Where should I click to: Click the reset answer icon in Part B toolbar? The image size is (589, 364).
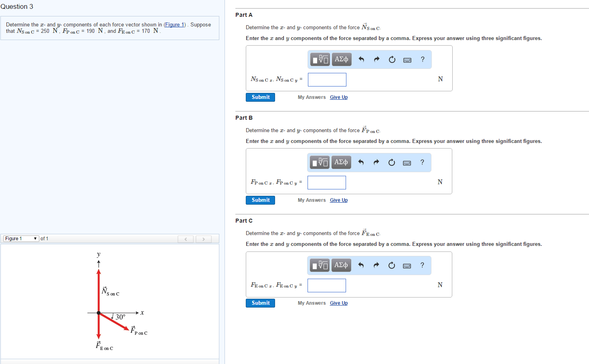pos(392,162)
